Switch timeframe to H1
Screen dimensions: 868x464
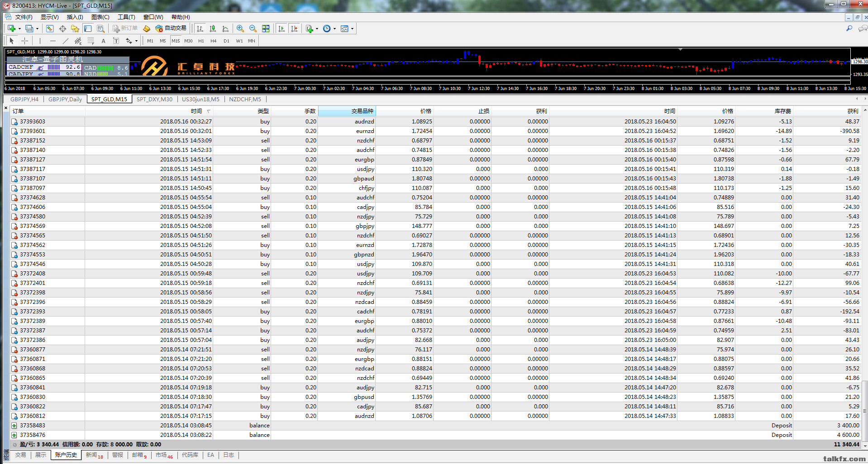pos(201,41)
